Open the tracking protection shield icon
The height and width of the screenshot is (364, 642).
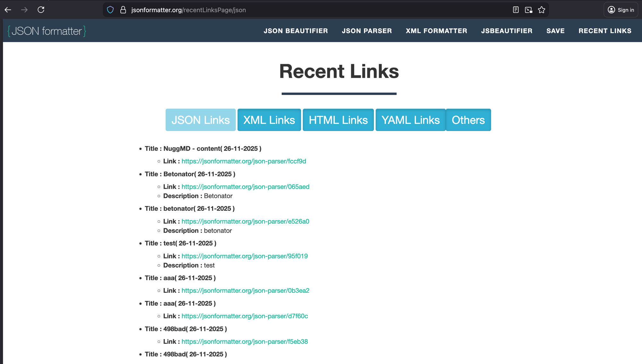pyautogui.click(x=110, y=10)
